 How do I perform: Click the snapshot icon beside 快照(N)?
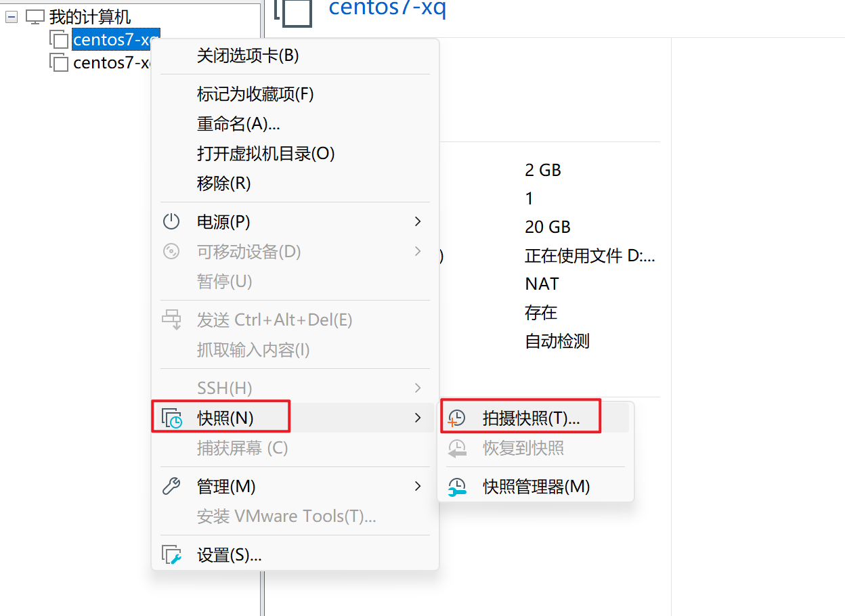172,418
